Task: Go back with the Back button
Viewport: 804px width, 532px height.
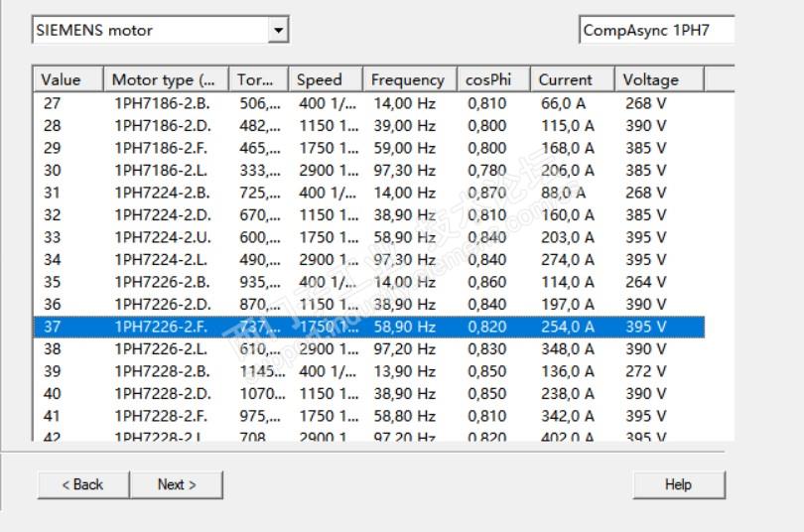Action: [x=83, y=484]
